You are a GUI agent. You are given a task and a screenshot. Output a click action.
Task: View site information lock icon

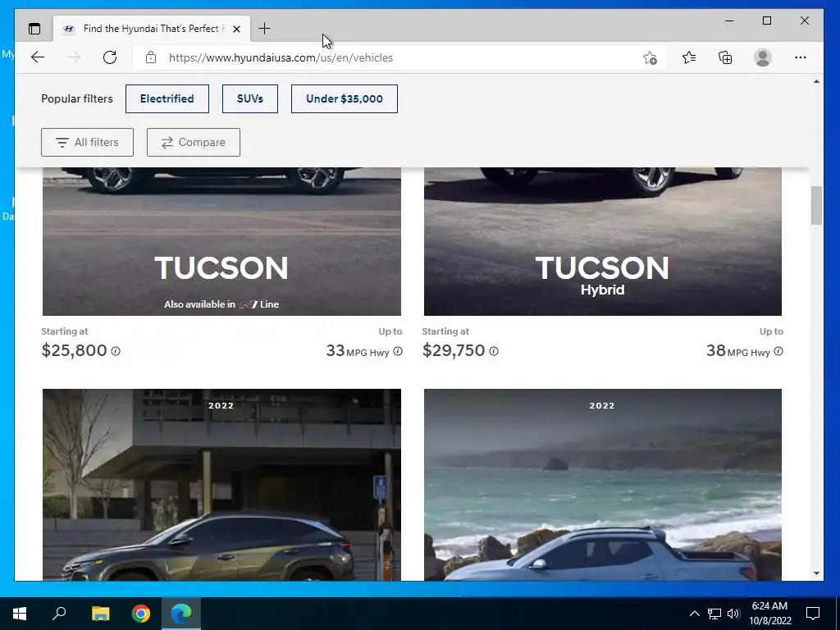[x=151, y=57]
